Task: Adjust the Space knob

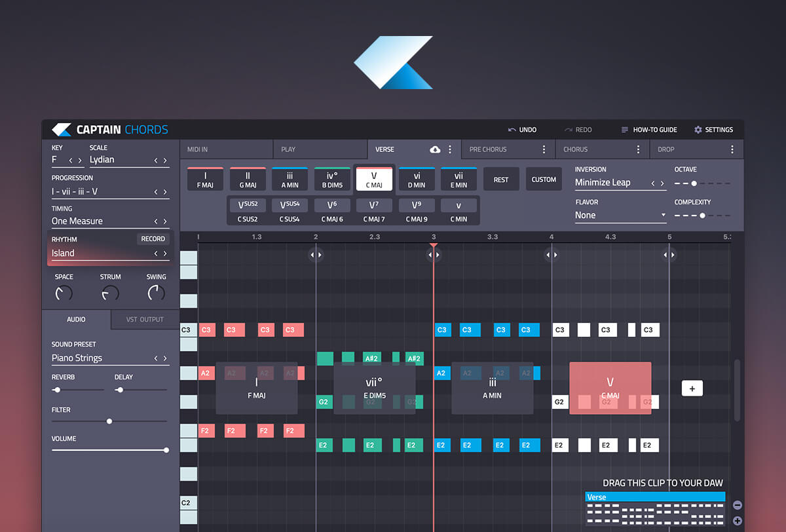Action: click(64, 293)
